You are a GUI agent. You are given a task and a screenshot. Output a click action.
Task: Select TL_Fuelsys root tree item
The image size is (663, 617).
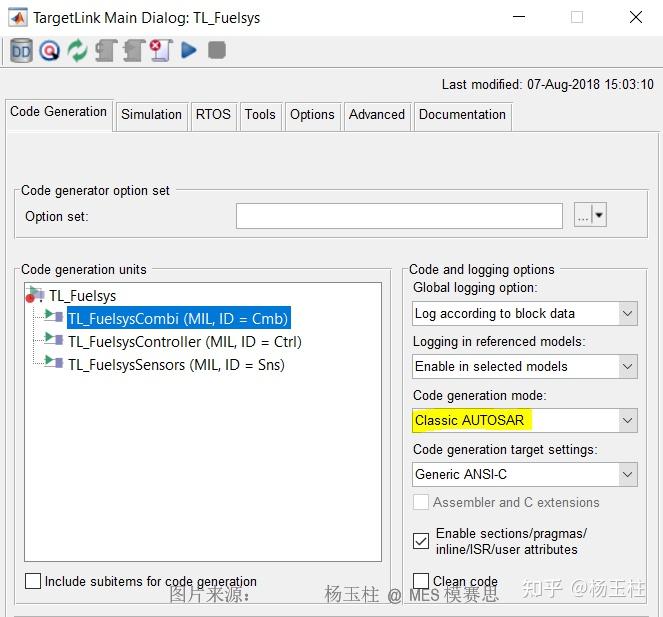(82, 296)
